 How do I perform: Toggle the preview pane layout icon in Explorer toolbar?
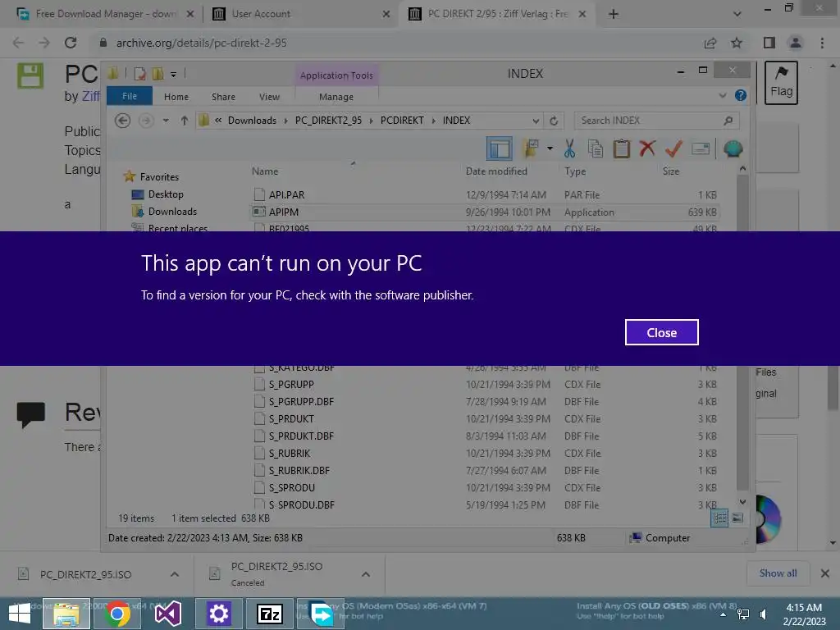[500, 148]
